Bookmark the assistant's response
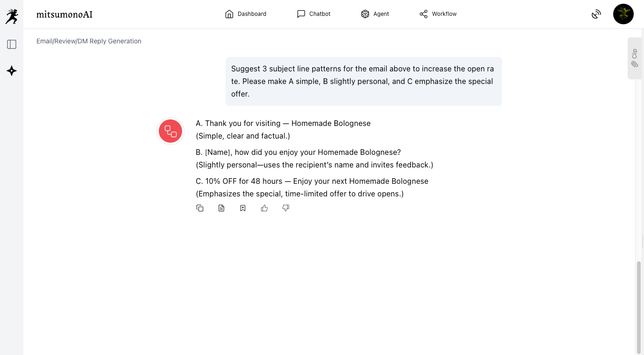 click(243, 208)
